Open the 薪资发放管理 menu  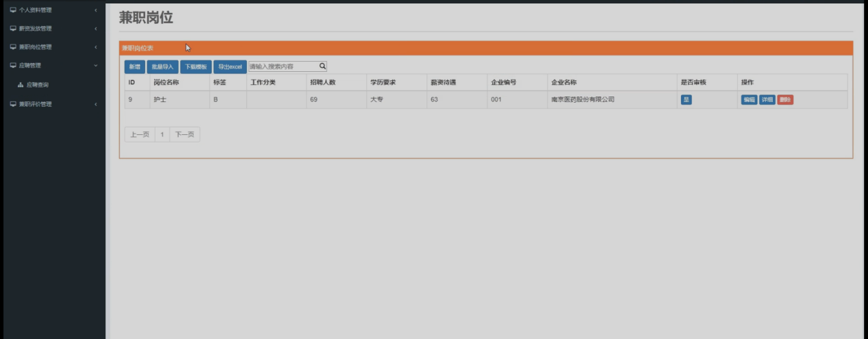click(x=53, y=28)
